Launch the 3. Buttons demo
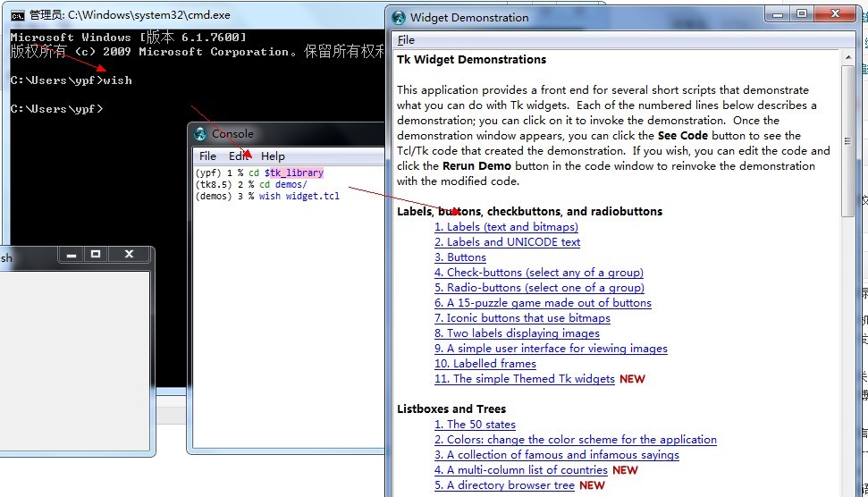This screenshot has width=868, height=497. [x=460, y=257]
